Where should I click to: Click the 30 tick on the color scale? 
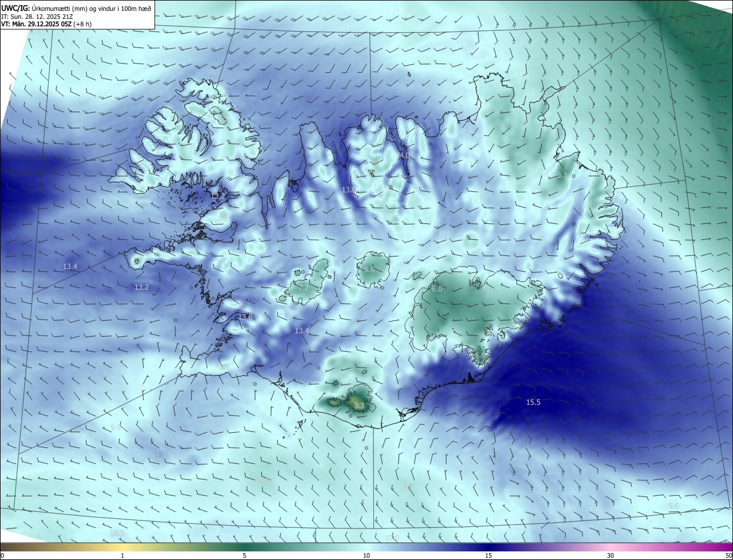pyautogui.click(x=610, y=555)
